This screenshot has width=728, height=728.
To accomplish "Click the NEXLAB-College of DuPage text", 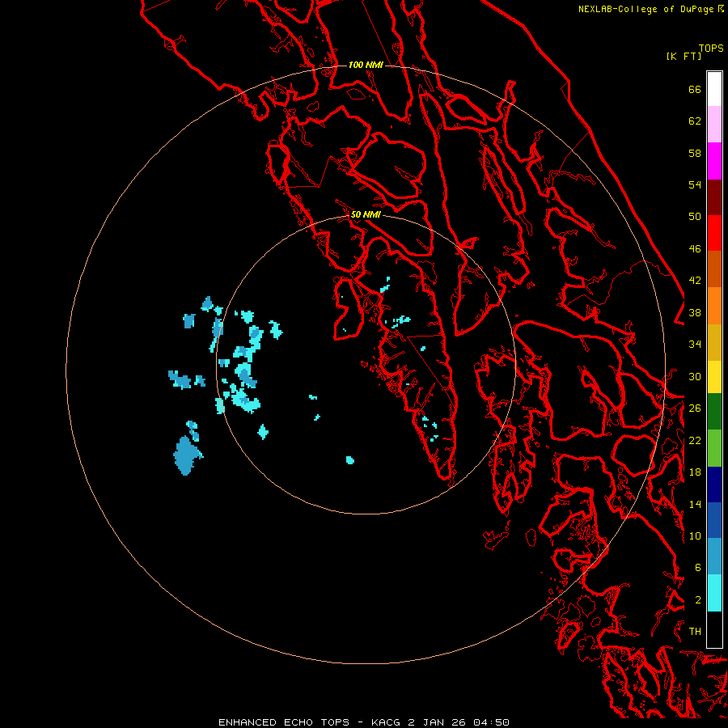I will click(x=645, y=9).
